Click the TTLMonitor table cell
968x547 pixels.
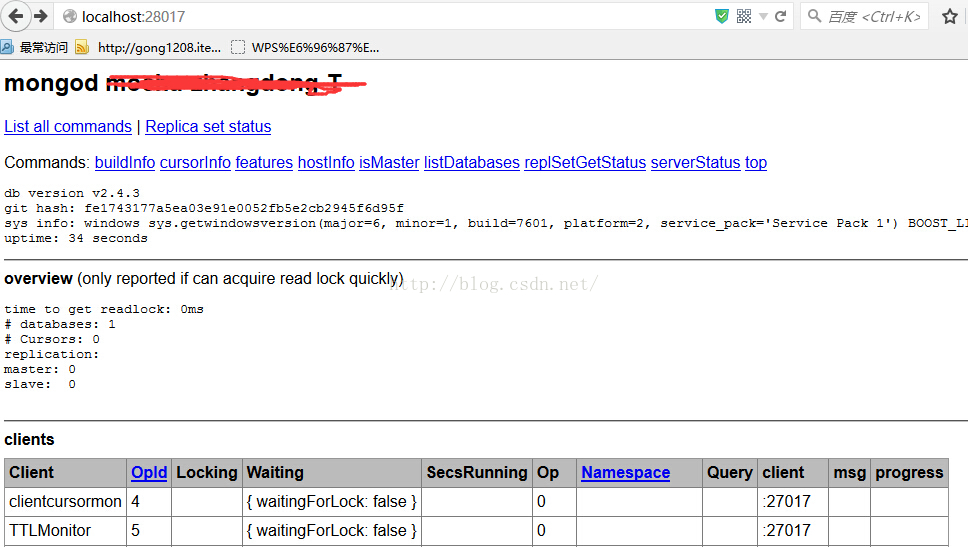pyautogui.click(x=65, y=530)
